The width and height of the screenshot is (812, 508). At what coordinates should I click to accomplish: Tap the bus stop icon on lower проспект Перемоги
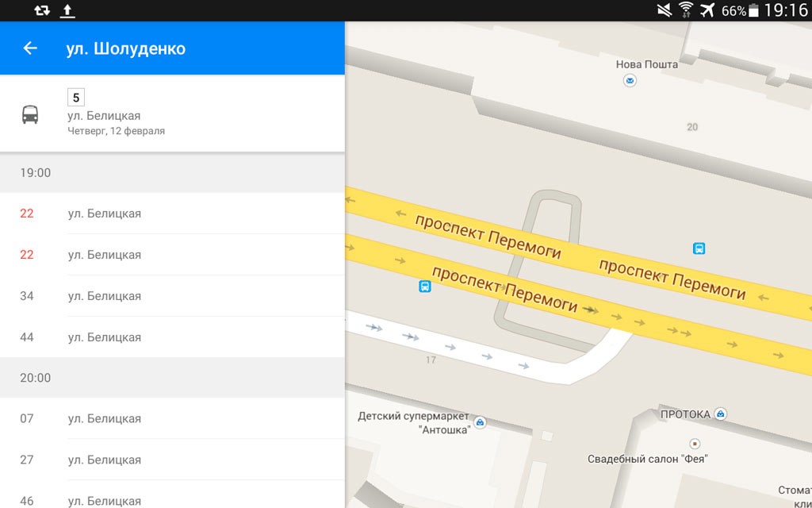(425, 287)
